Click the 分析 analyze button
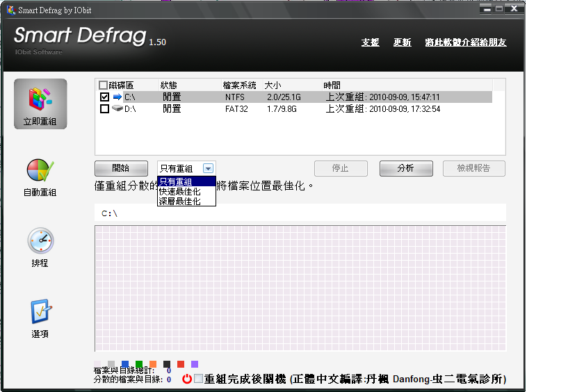This screenshot has height=392, width=584. [x=406, y=168]
